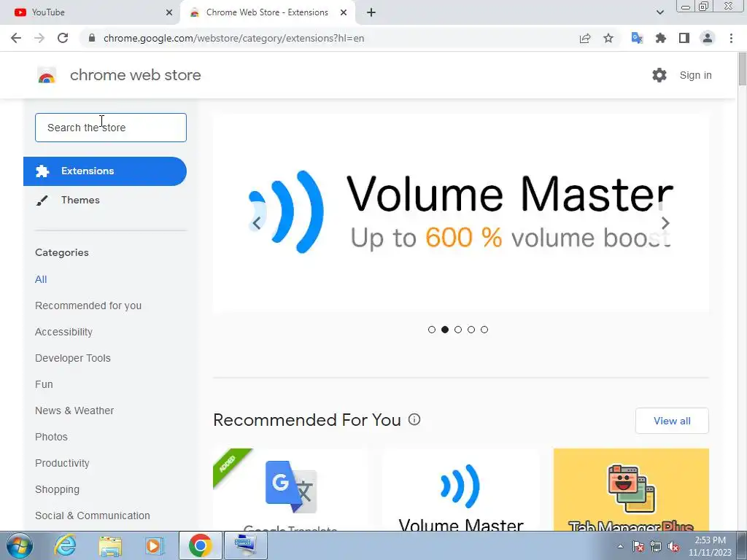Open a new browser tab
The width and height of the screenshot is (747, 560).
pos(371,12)
